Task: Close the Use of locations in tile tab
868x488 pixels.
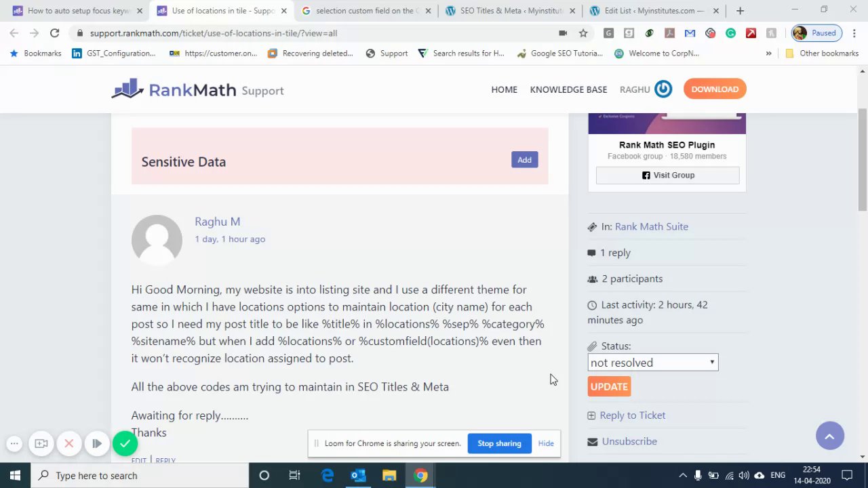Action: coord(284,11)
